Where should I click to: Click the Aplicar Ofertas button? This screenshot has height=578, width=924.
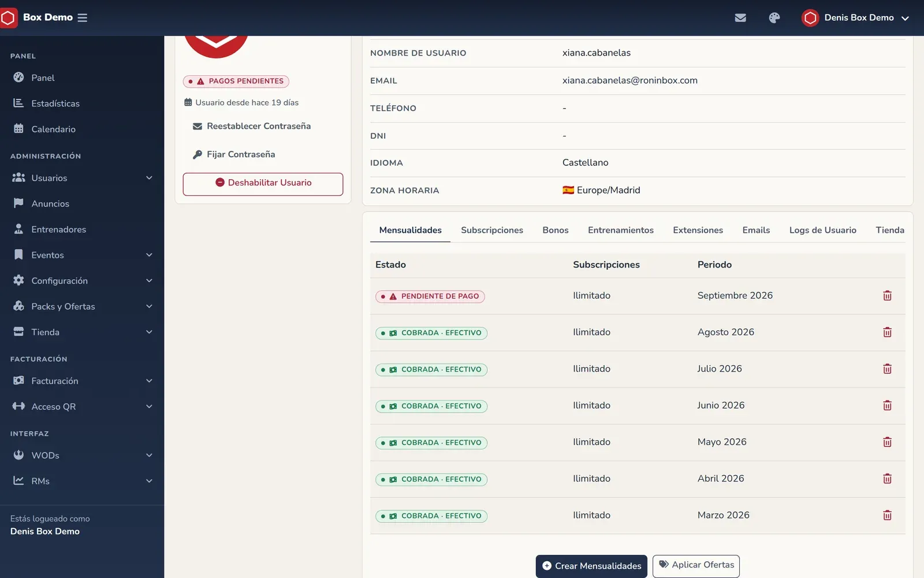(x=696, y=565)
